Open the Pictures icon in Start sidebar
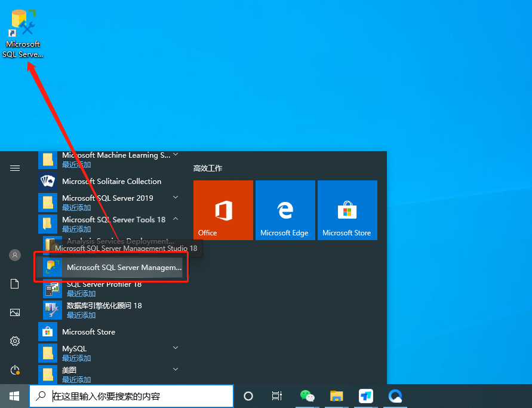The width and height of the screenshot is (532, 408). click(x=15, y=312)
